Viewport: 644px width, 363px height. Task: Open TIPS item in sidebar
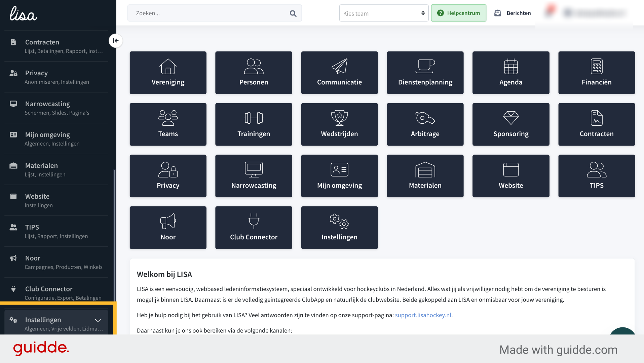tap(56, 231)
